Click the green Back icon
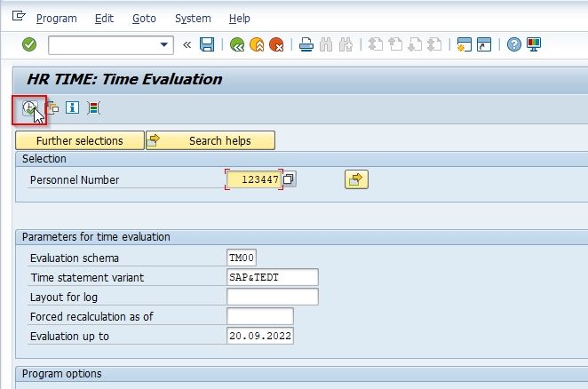Viewport: 588px width, 389px height. click(237, 44)
